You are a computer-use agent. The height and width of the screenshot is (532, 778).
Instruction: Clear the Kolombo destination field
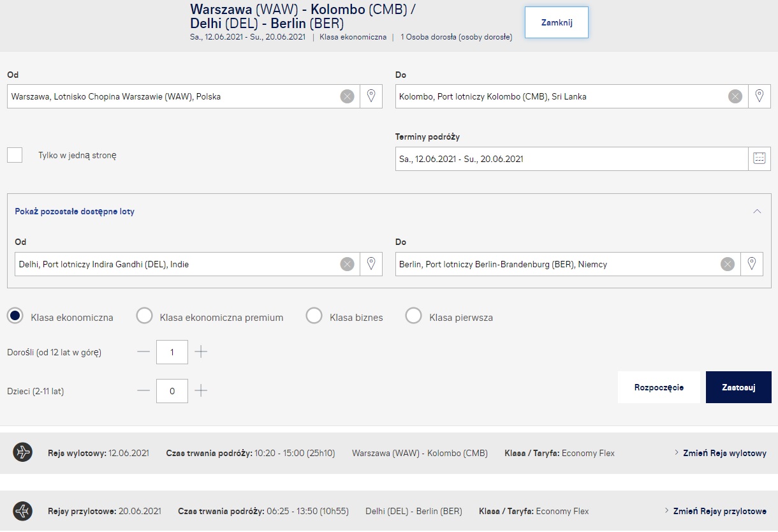(735, 97)
